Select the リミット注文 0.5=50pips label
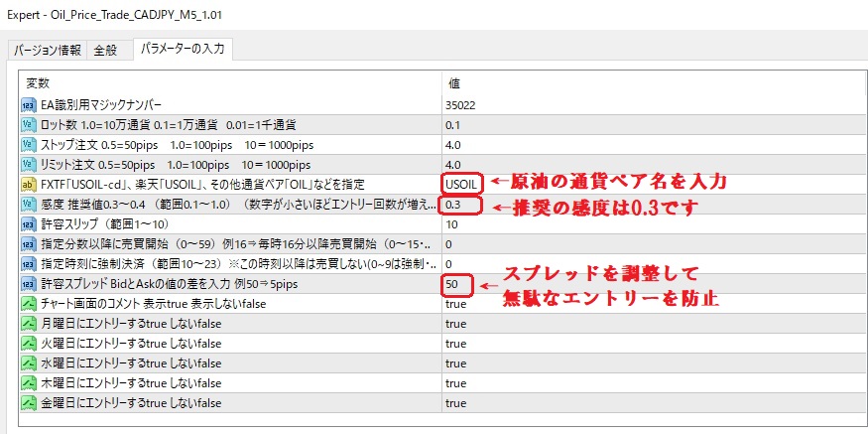868x434 pixels. pyautogui.click(x=176, y=165)
